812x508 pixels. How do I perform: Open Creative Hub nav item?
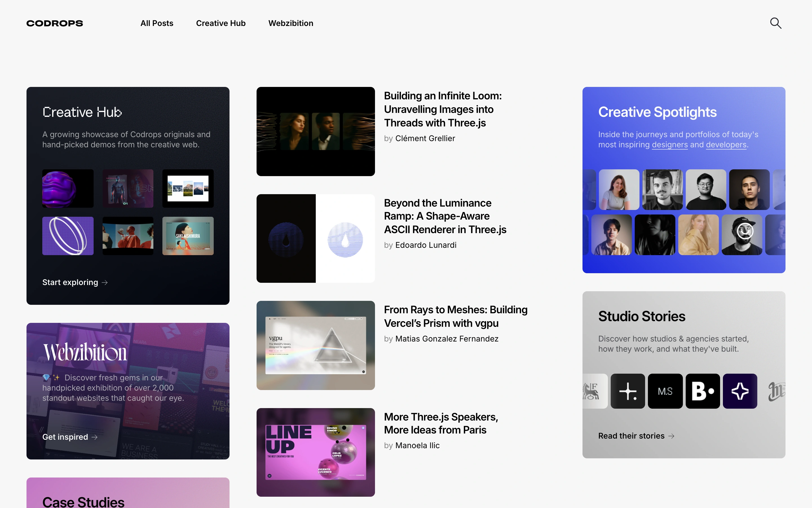tap(221, 23)
